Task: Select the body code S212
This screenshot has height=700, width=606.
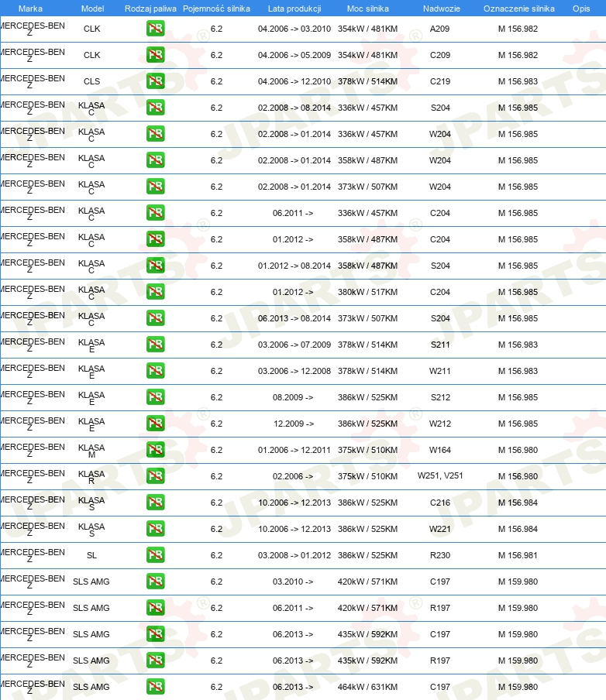Action: [439, 397]
